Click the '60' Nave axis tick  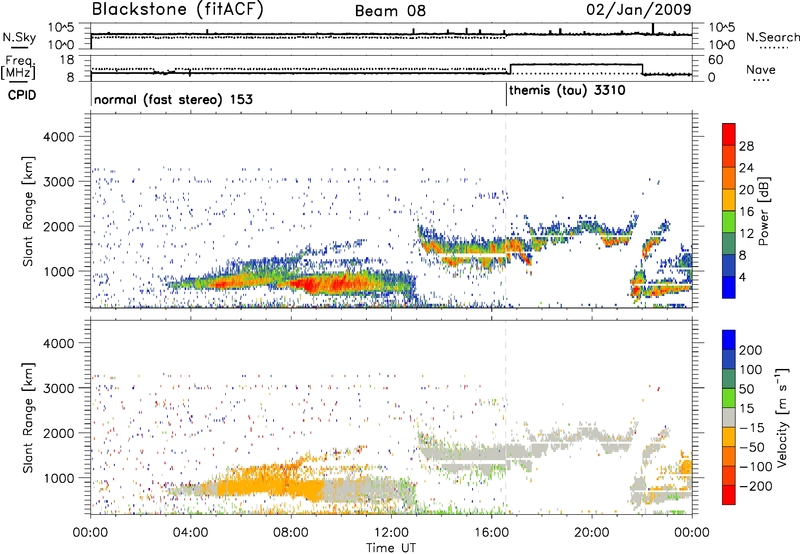click(x=716, y=60)
